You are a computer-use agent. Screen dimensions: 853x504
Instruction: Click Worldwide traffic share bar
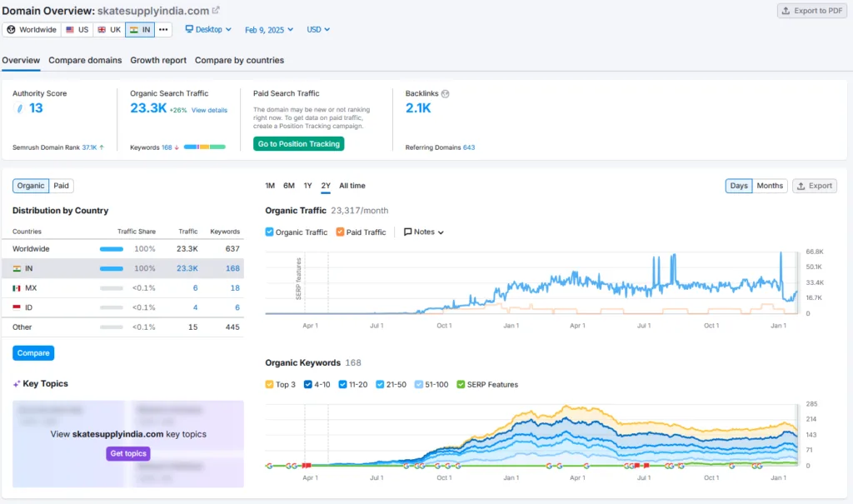[112, 249]
